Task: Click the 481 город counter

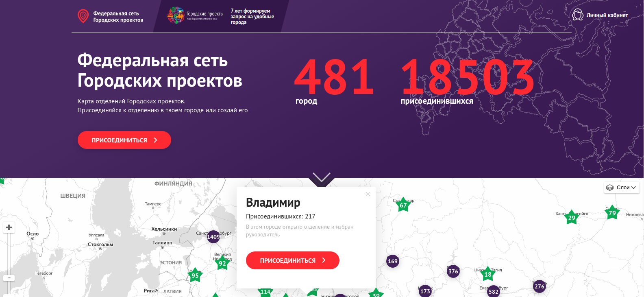Action: point(334,81)
